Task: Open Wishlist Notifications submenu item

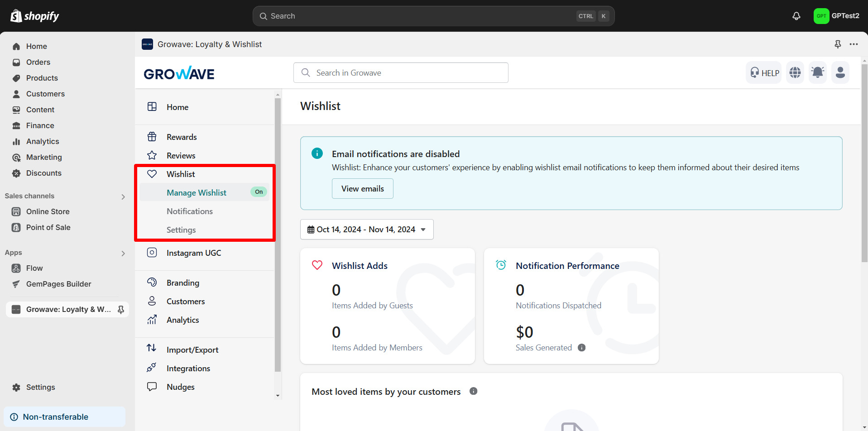Action: [x=189, y=211]
